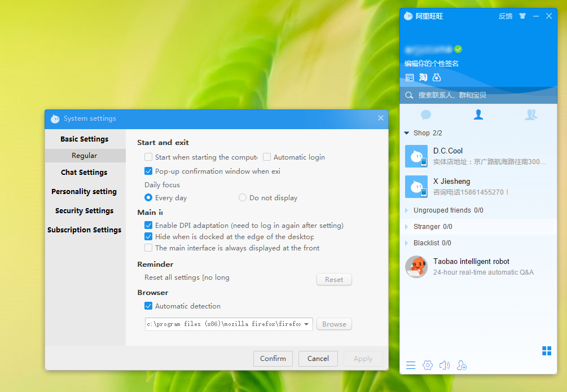
Task: Click the add friend icon
Action: click(x=461, y=365)
